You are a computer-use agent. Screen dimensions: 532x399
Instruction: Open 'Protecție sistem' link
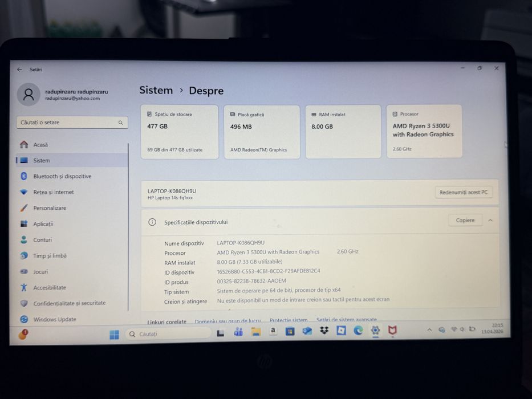pos(289,320)
